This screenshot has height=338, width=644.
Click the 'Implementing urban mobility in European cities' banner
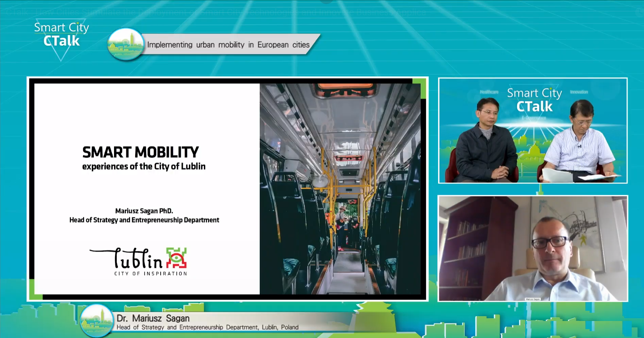(x=228, y=45)
